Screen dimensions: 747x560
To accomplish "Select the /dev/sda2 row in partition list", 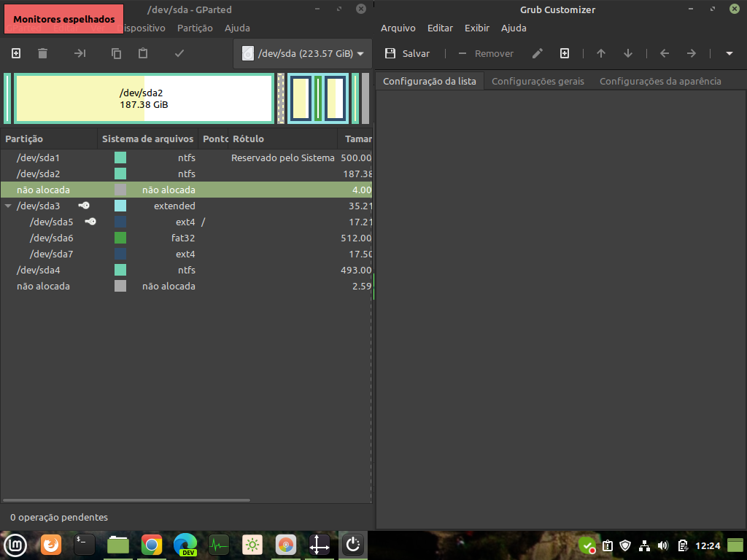I will (x=186, y=174).
